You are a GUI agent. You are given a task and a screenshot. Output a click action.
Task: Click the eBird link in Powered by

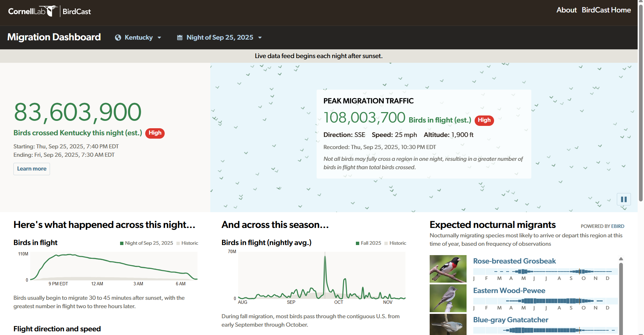pos(618,226)
